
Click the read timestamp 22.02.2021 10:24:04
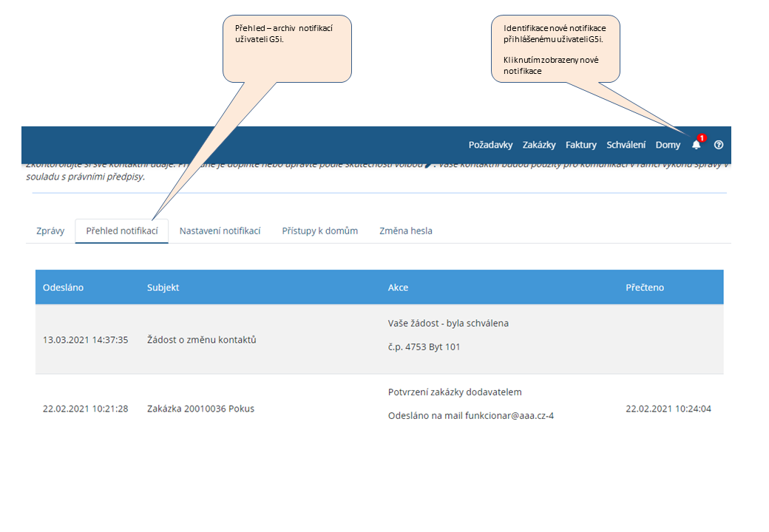[x=668, y=409]
